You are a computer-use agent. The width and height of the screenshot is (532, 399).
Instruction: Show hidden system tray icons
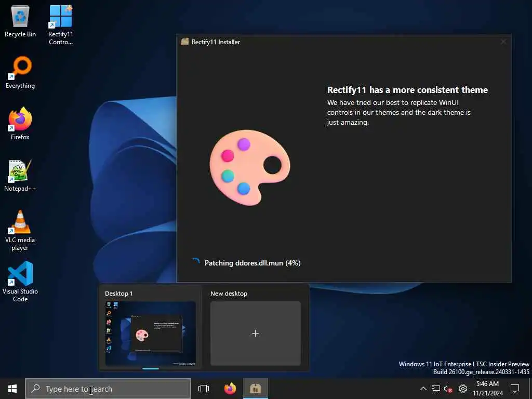pos(423,389)
